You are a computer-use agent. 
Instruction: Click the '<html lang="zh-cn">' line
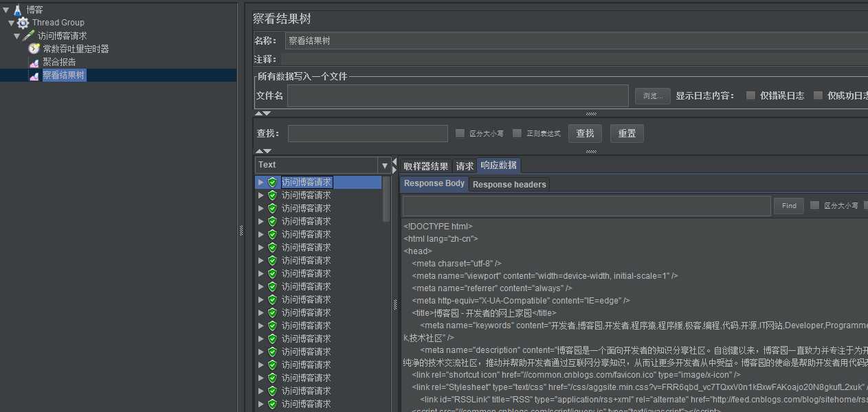point(441,239)
